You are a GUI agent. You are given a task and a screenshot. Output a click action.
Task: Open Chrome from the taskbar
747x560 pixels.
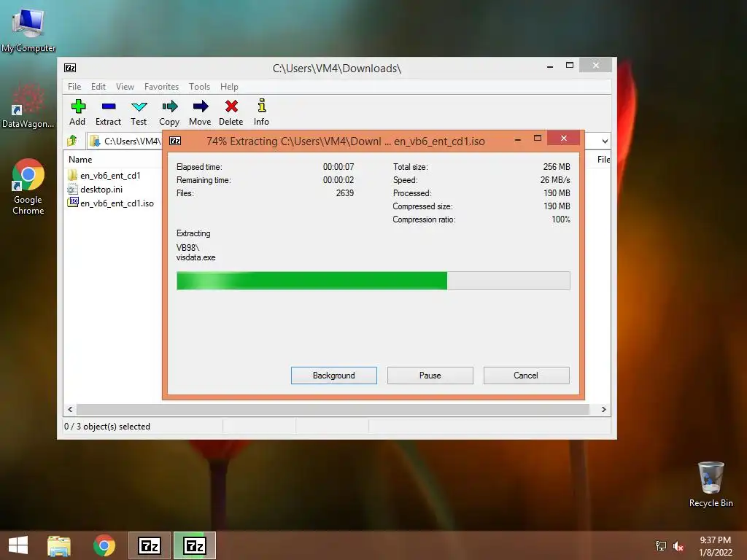coord(104,545)
